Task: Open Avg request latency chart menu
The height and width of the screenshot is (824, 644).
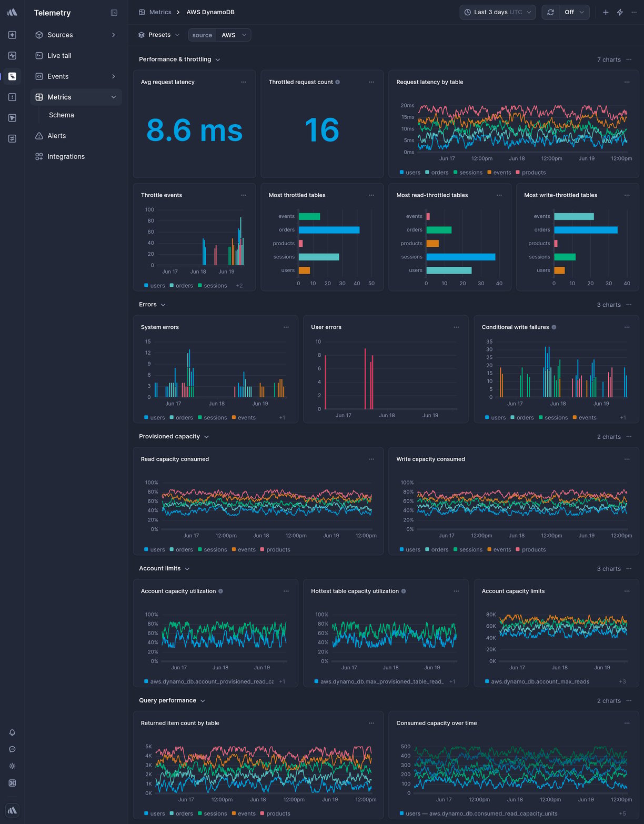Action: pos(244,82)
